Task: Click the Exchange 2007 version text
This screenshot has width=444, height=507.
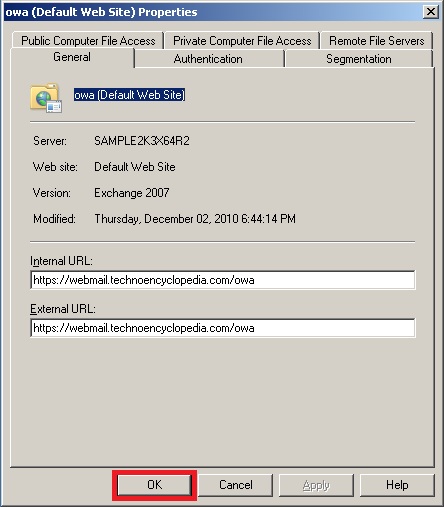Action: coord(132,193)
